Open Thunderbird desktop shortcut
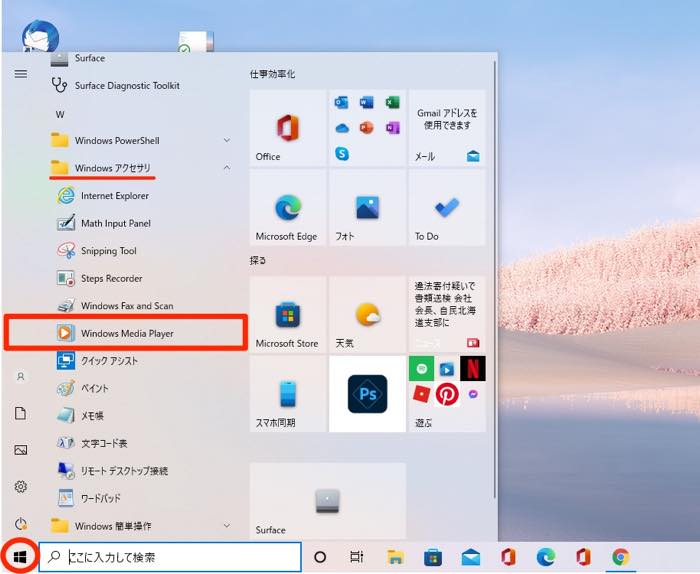The height and width of the screenshot is (574, 700). [40, 37]
